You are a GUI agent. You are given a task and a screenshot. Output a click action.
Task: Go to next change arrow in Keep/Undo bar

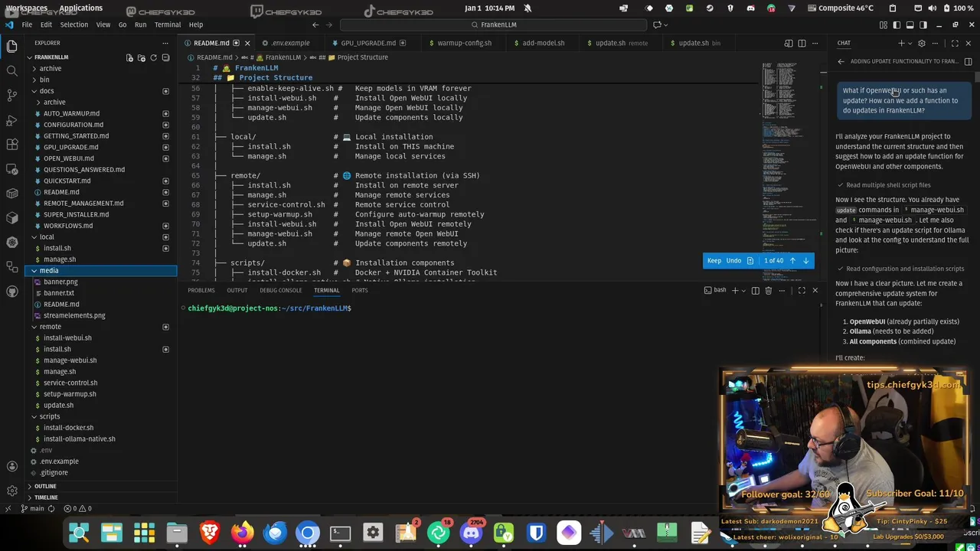pyautogui.click(x=805, y=261)
